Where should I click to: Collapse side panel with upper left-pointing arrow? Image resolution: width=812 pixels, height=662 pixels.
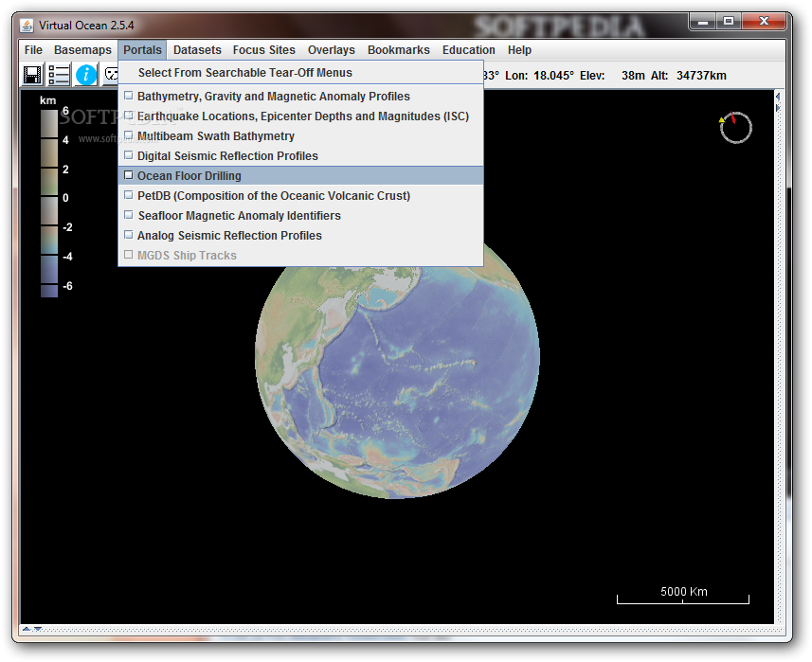click(x=778, y=97)
